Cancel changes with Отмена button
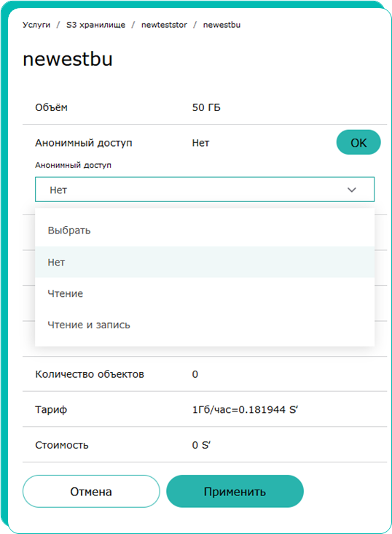Viewport: 392px width, 534px height. tap(91, 492)
